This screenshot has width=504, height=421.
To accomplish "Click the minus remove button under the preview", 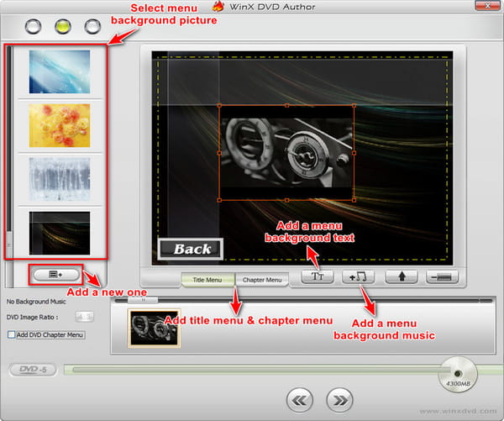I will (442, 276).
